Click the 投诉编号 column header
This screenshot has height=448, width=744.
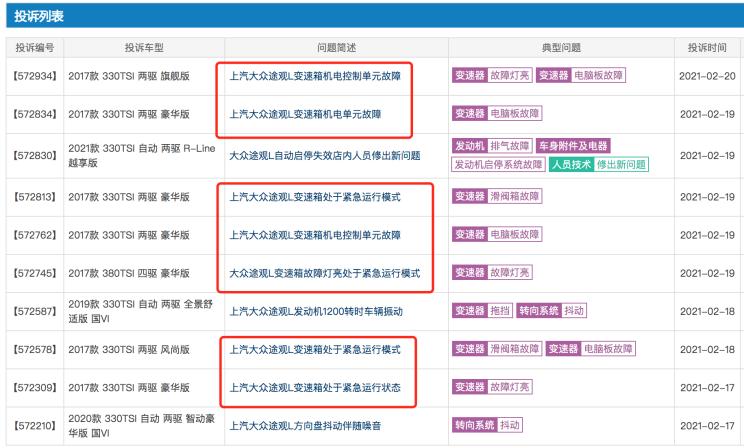tap(35, 47)
